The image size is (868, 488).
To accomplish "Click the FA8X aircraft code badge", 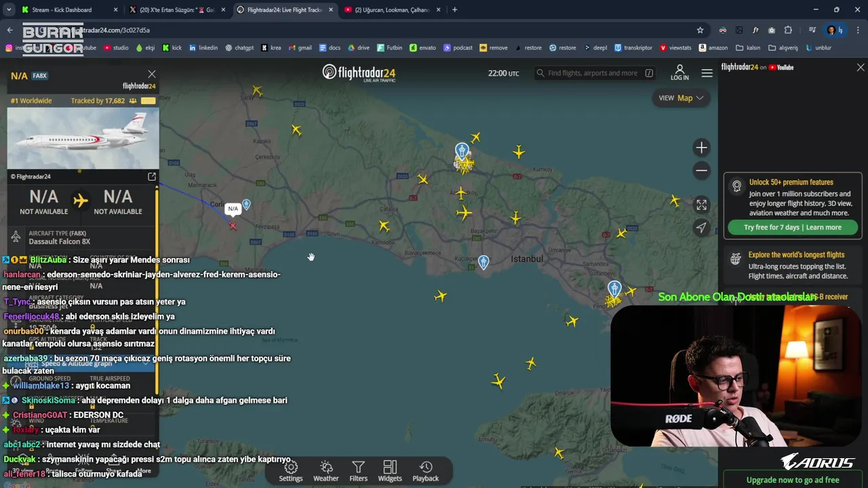I will point(40,76).
